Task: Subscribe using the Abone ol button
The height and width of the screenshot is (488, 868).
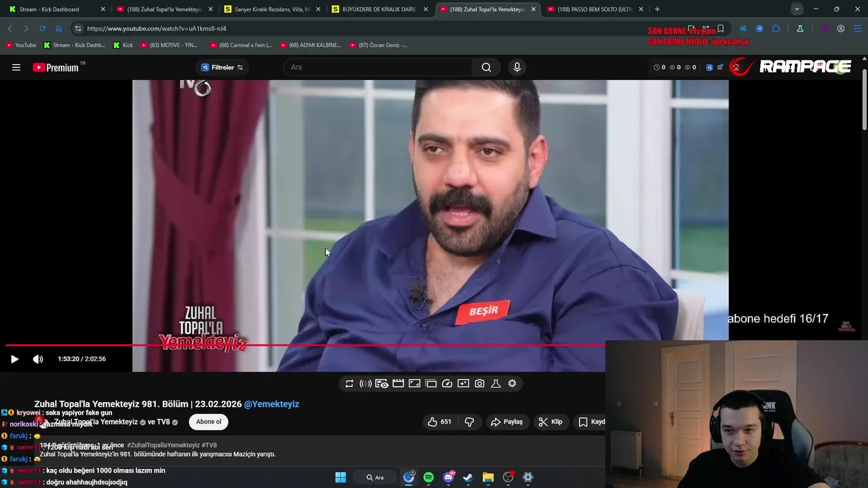Action: click(x=208, y=422)
